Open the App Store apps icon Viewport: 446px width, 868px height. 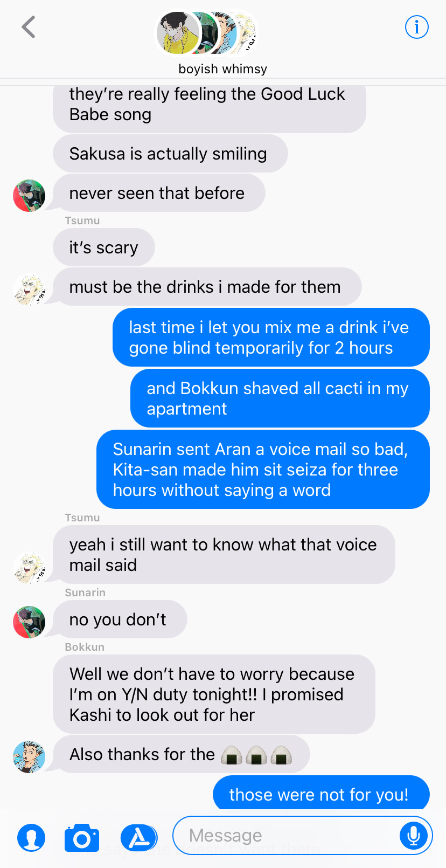click(x=139, y=837)
